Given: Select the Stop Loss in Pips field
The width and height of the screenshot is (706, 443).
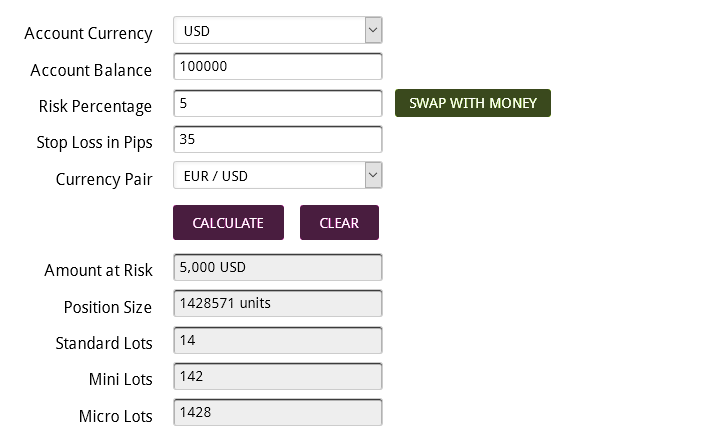Looking at the screenshot, I should (277, 139).
